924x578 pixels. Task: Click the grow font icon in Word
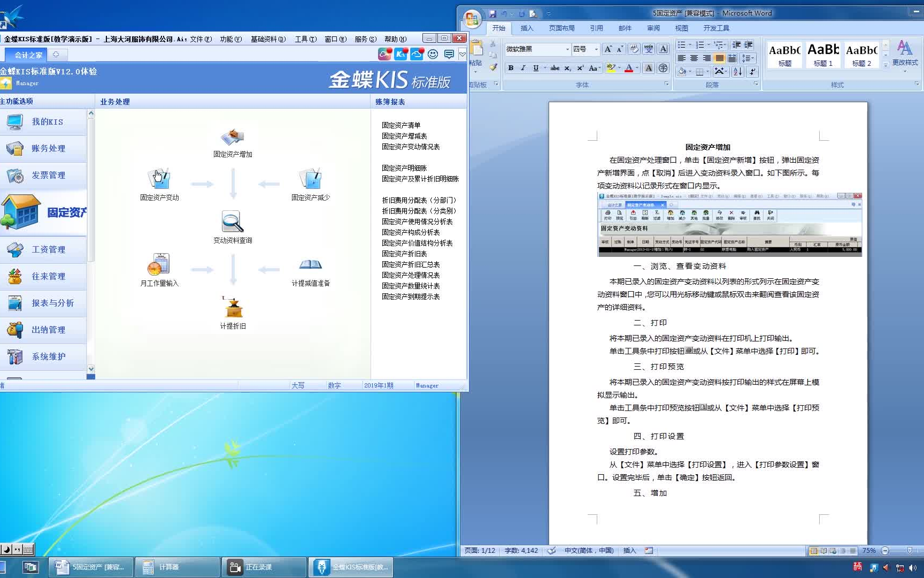point(607,49)
